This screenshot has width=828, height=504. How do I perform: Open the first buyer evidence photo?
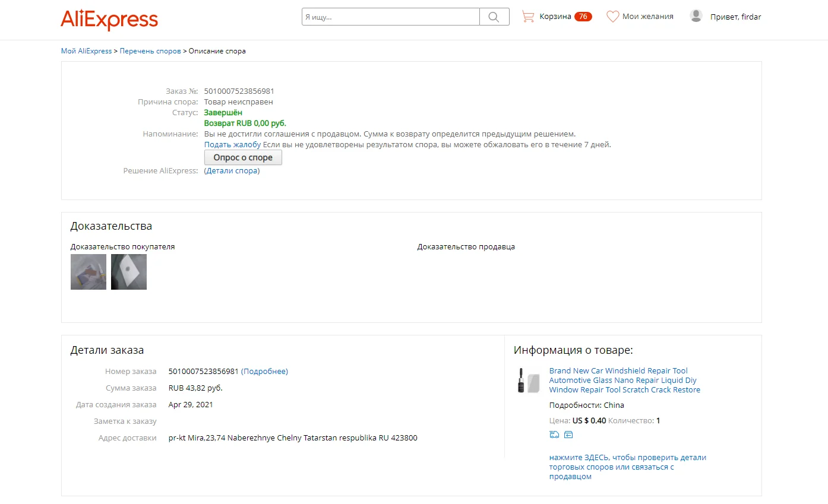click(89, 272)
